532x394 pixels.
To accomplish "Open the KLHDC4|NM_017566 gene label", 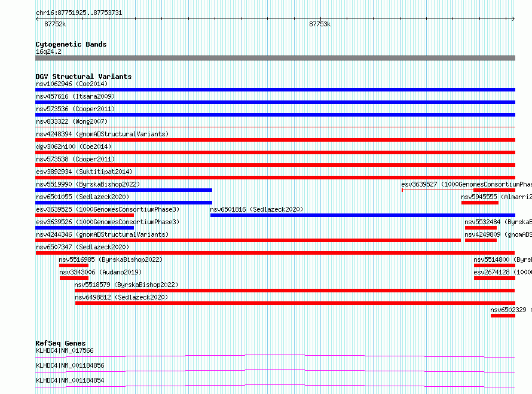I will coord(65,350).
